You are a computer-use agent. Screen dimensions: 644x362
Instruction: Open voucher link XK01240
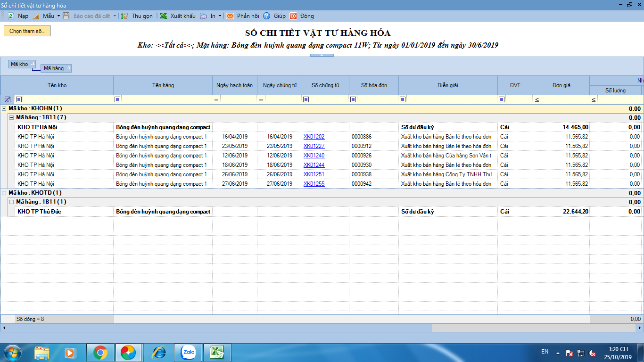(314, 156)
